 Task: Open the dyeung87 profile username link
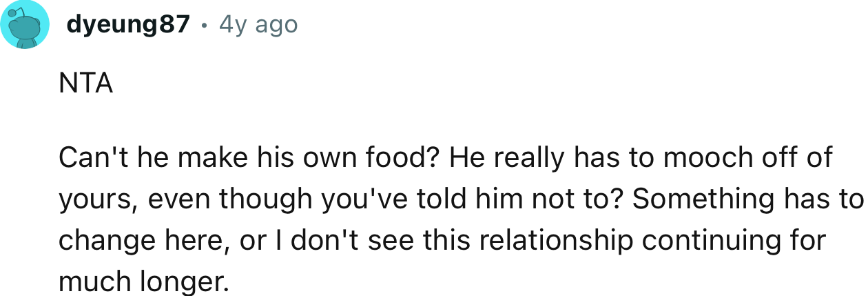[x=128, y=26]
